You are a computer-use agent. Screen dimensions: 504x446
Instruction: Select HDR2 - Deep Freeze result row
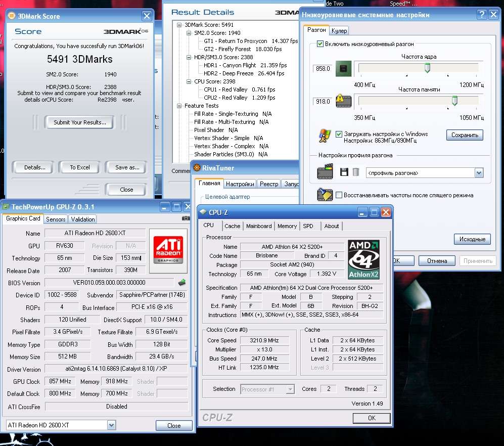[x=244, y=73]
